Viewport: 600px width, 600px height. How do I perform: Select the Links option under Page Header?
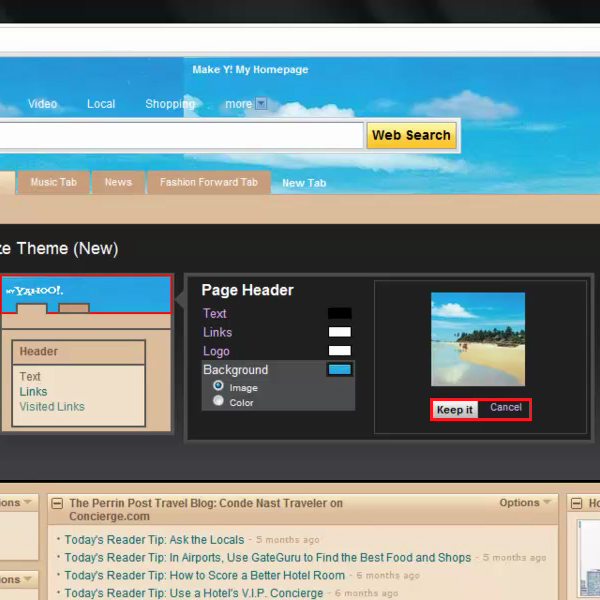click(217, 332)
